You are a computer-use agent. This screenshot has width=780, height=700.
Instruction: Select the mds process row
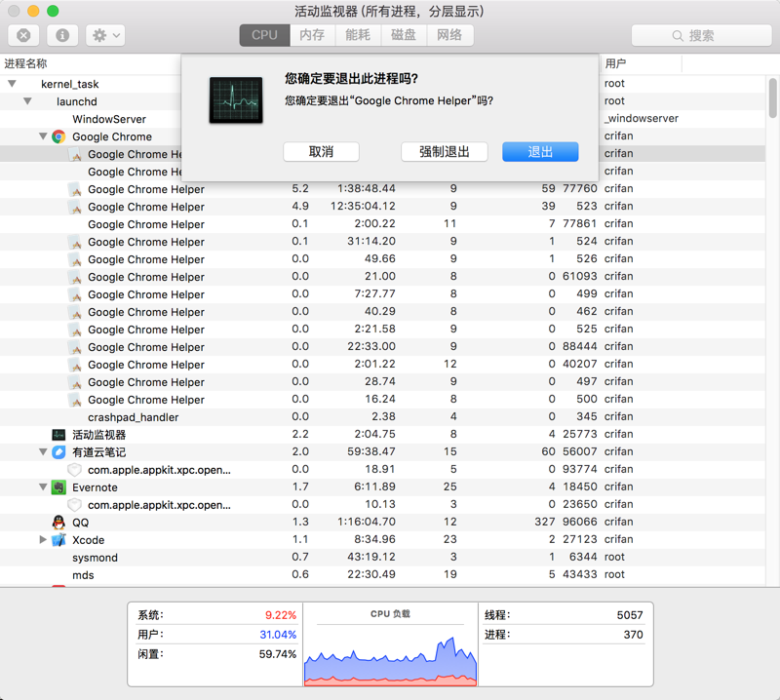(382, 574)
